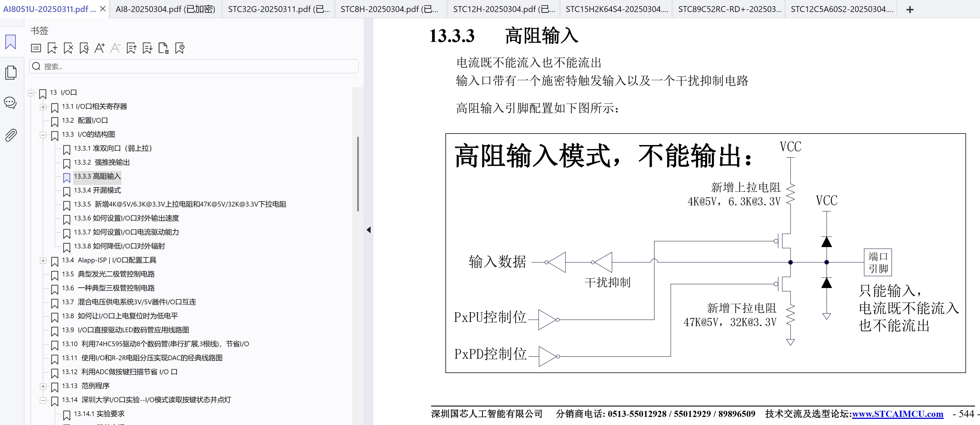Click the bookmark search field

194,66
